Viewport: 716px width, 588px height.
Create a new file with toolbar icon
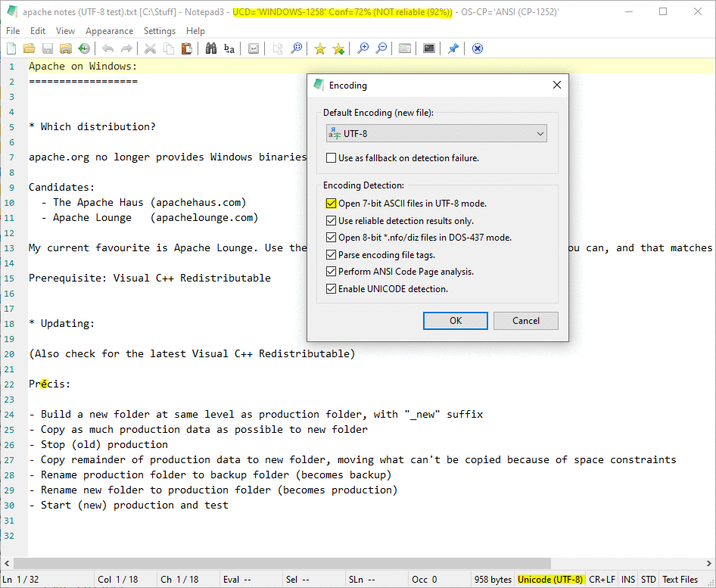click(x=11, y=48)
